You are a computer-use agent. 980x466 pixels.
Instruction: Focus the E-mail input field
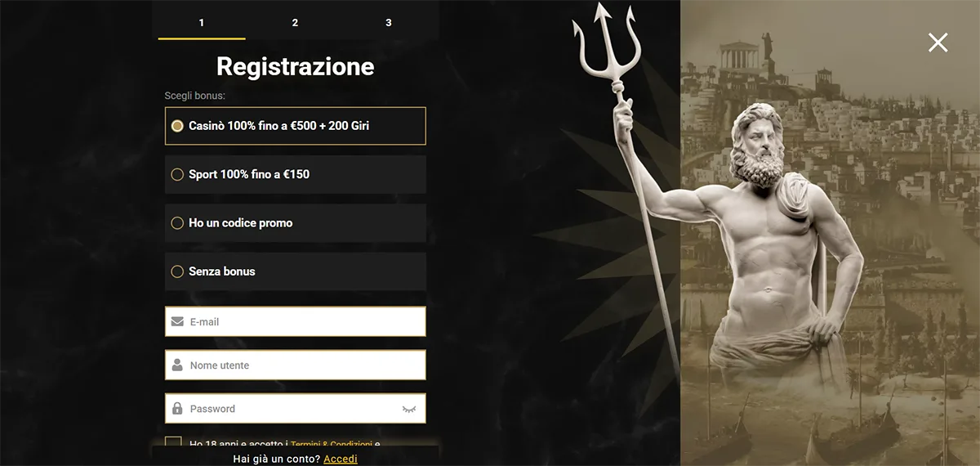click(295, 322)
